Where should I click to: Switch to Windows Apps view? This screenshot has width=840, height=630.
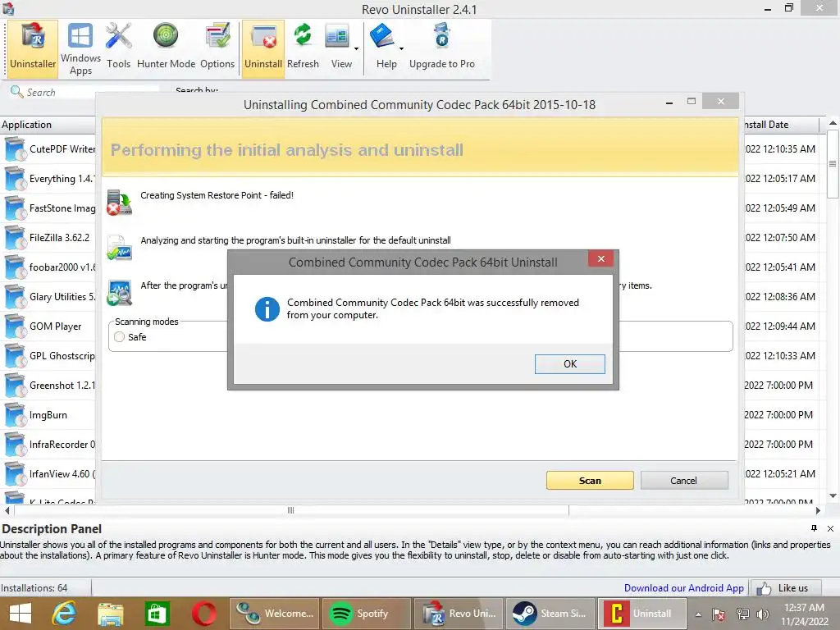pos(80,48)
